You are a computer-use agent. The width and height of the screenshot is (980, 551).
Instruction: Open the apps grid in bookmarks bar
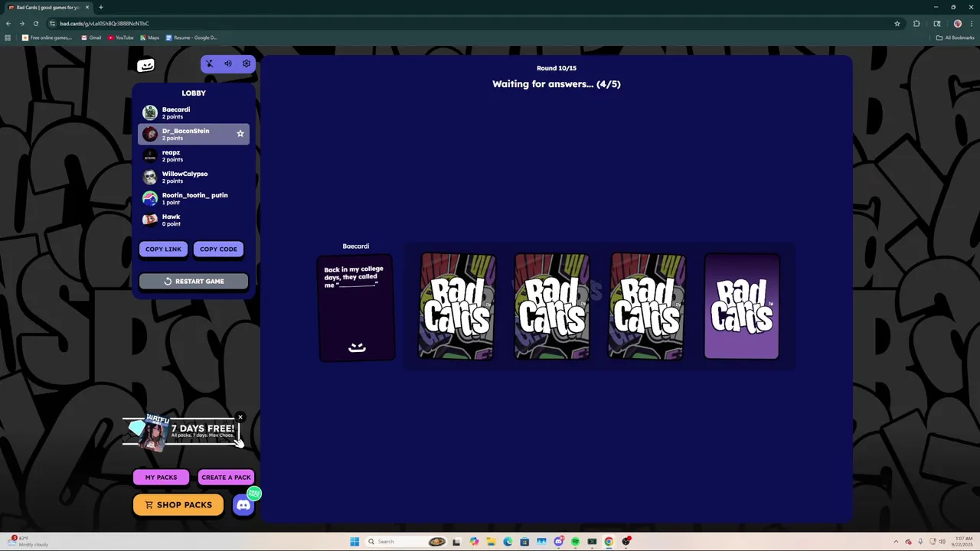8,37
